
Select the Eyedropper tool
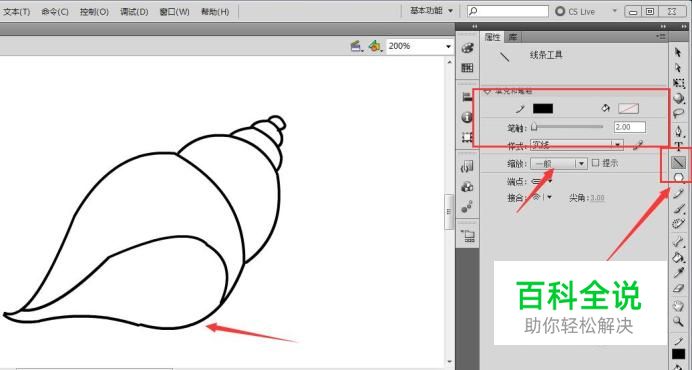(x=678, y=272)
